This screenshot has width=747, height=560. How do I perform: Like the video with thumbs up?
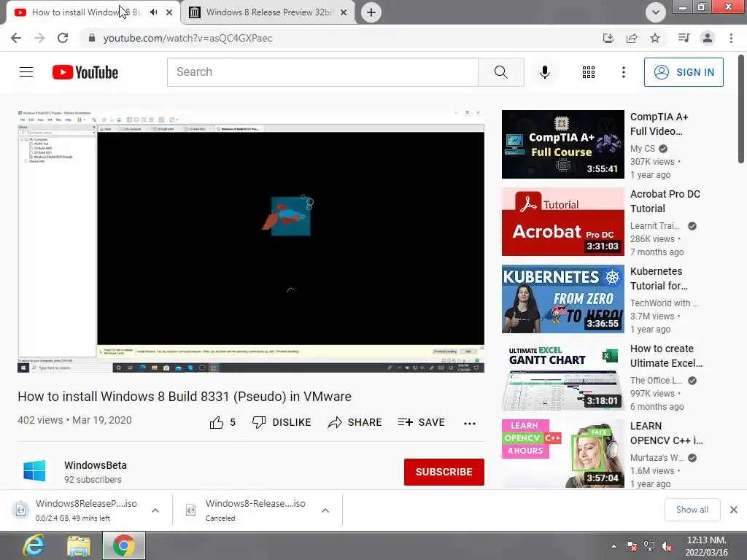(x=222, y=422)
